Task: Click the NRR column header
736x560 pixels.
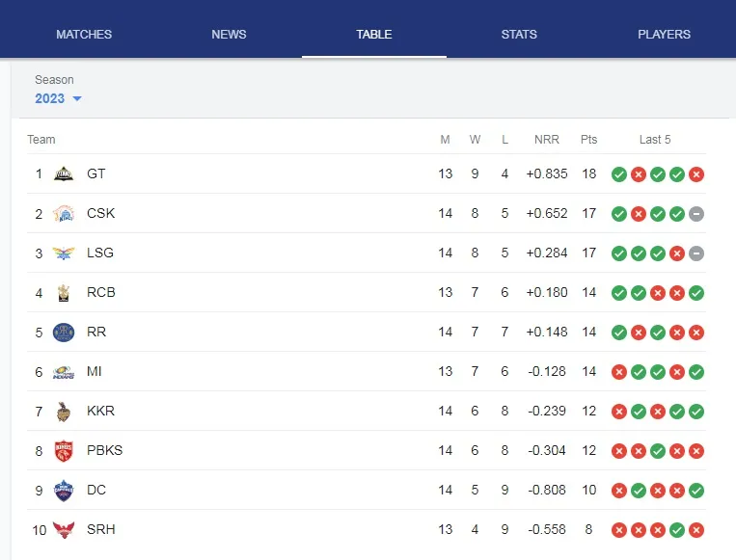Action: 547,140
